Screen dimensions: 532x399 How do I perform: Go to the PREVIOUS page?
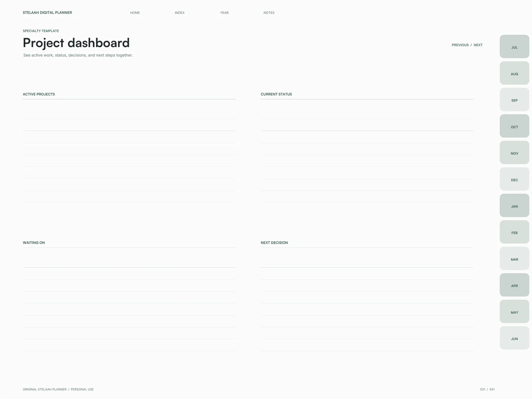tap(460, 45)
